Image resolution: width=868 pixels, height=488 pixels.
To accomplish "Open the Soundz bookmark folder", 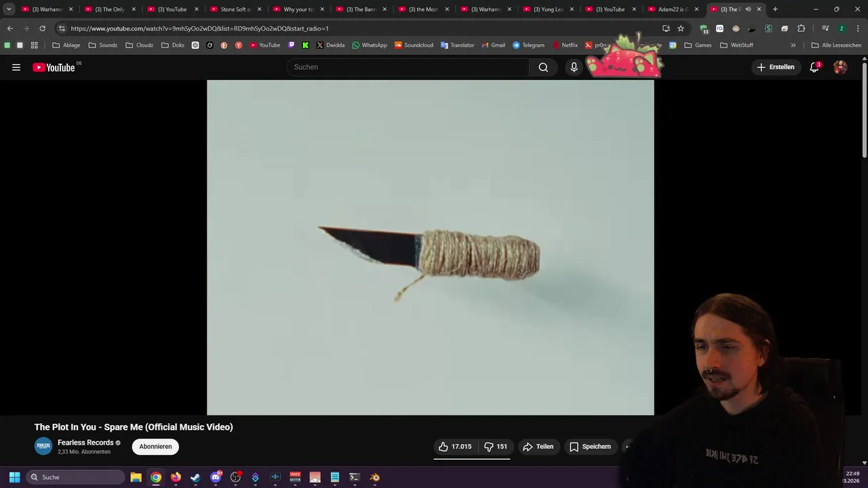I will pyautogui.click(x=102, y=45).
